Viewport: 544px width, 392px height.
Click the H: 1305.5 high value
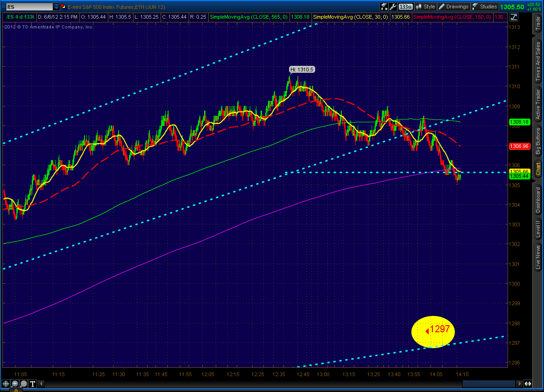point(120,17)
